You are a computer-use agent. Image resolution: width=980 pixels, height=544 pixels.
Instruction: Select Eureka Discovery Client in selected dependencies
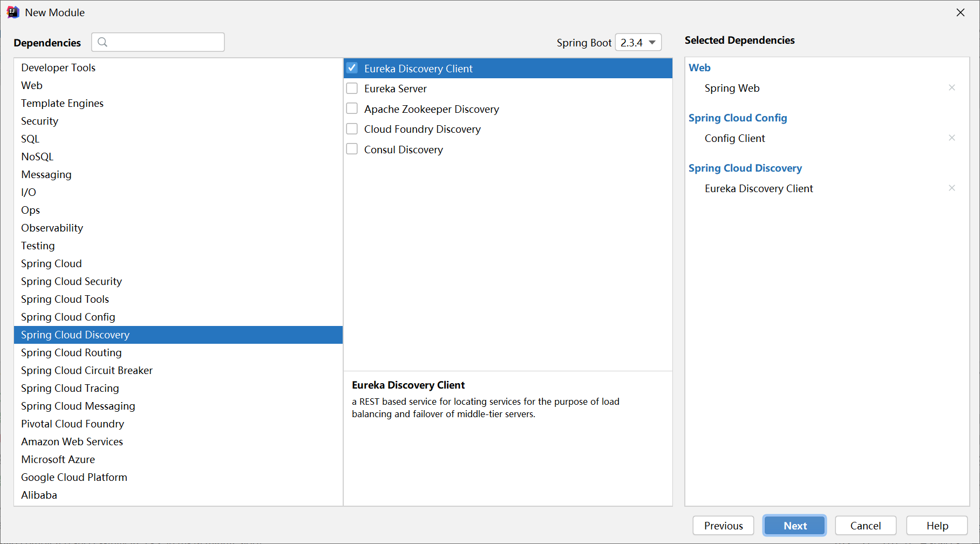759,188
